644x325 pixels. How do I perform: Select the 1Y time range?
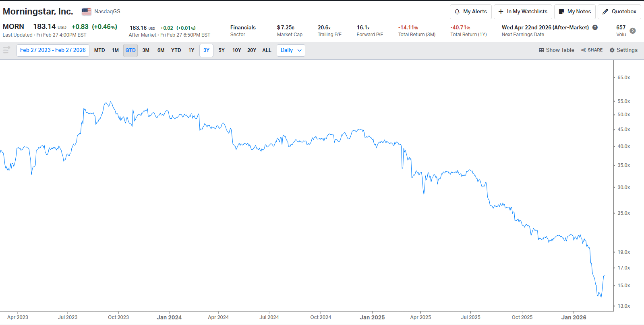[191, 50]
